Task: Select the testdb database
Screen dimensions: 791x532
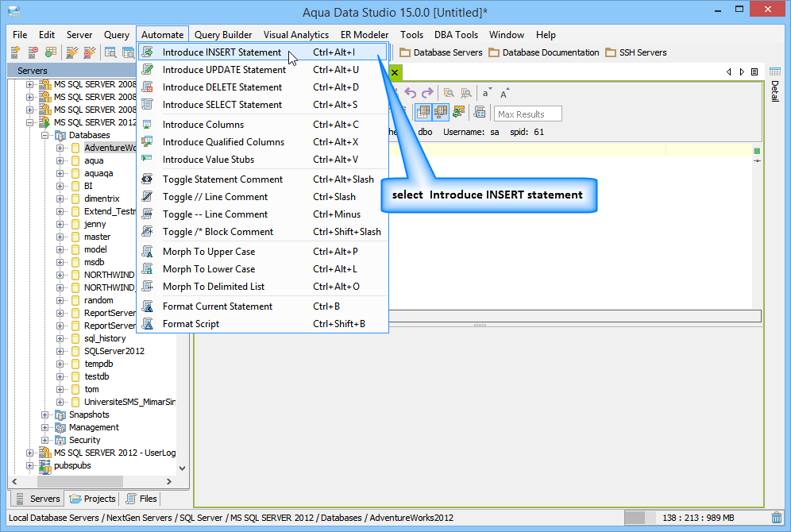Action: tap(97, 376)
